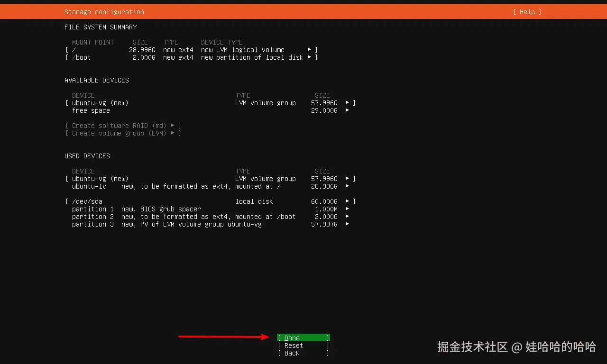The image size is (607, 364).
Task: Expand the used ubuntu-vg volume group arrow
Action: point(347,179)
